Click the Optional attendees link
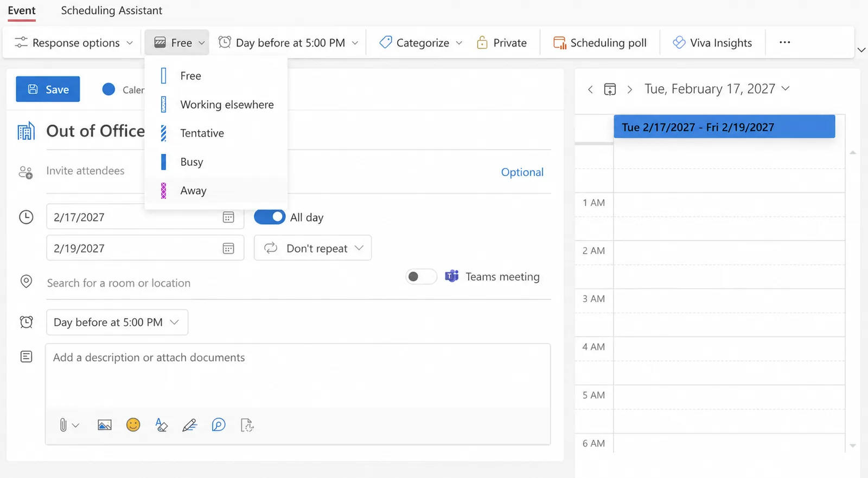Screen dimensions: 868x478 point(522,172)
